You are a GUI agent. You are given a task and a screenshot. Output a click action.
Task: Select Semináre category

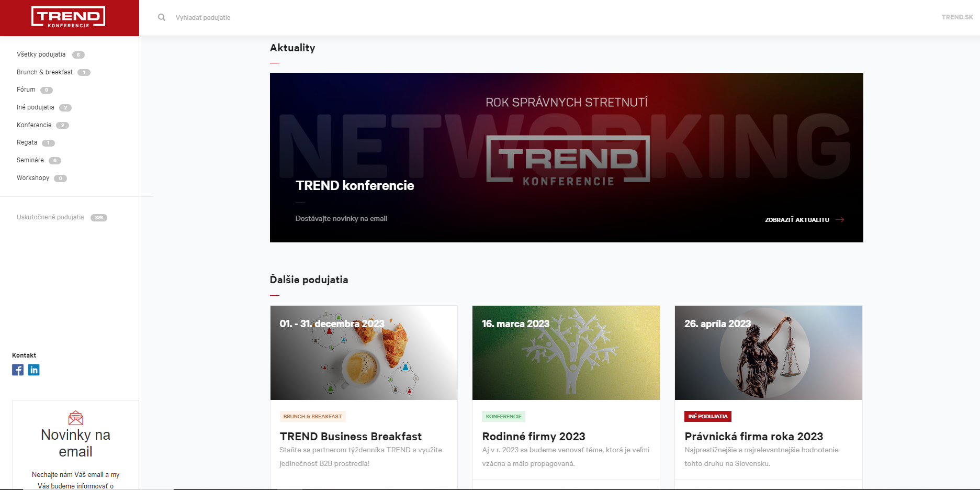[30, 160]
